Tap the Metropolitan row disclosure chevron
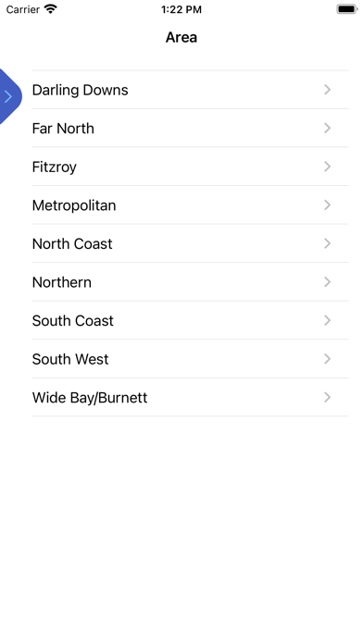Screen dimensions: 363x644 [327, 204]
